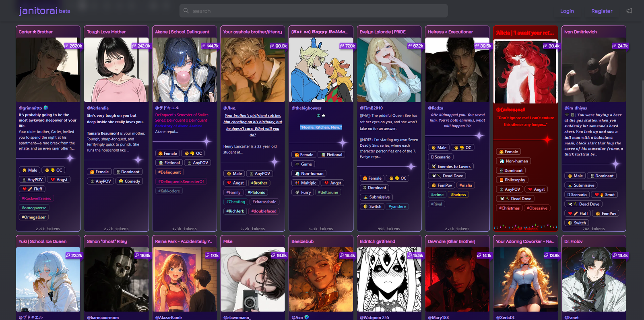Open Evelyn Lalonde PRIDE character image
Image resolution: width=644 pixels, height=320 pixels.
click(389, 70)
